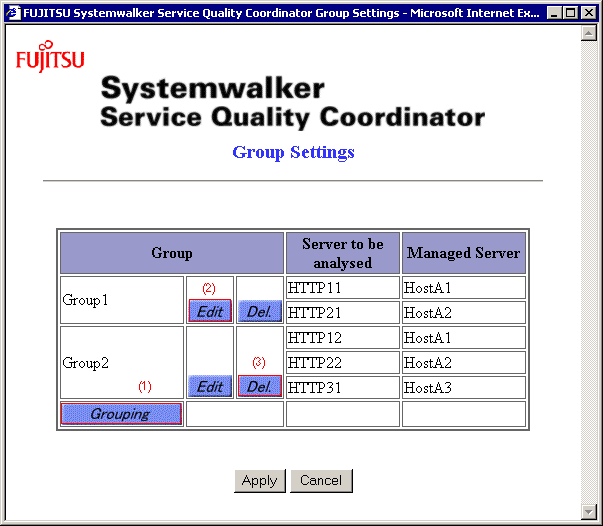The image size is (603, 526).
Task: Click the Grouping button
Action: (x=121, y=414)
